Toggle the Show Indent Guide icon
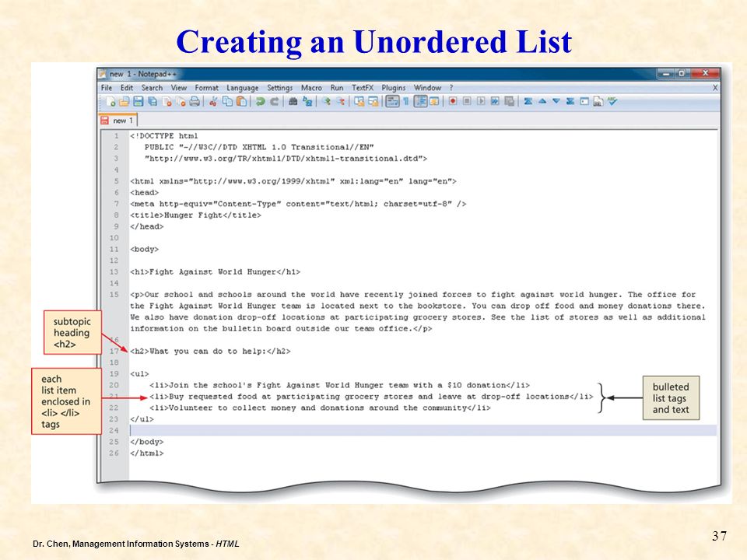The width and height of the screenshot is (747, 560). click(420, 101)
